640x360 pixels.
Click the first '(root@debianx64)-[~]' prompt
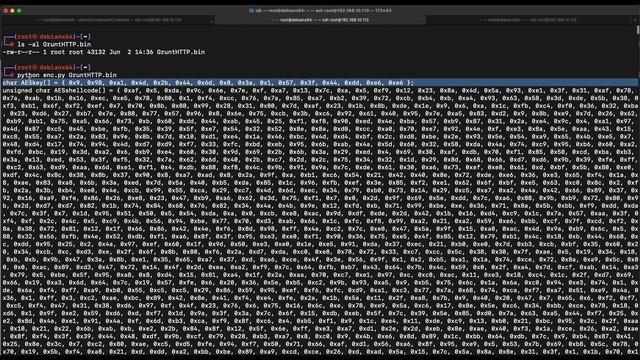point(52,37)
